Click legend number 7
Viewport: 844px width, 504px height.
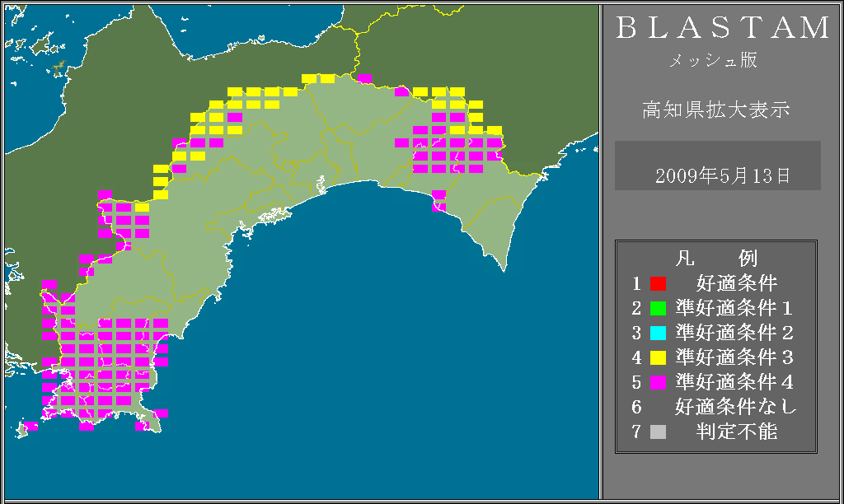pos(637,432)
